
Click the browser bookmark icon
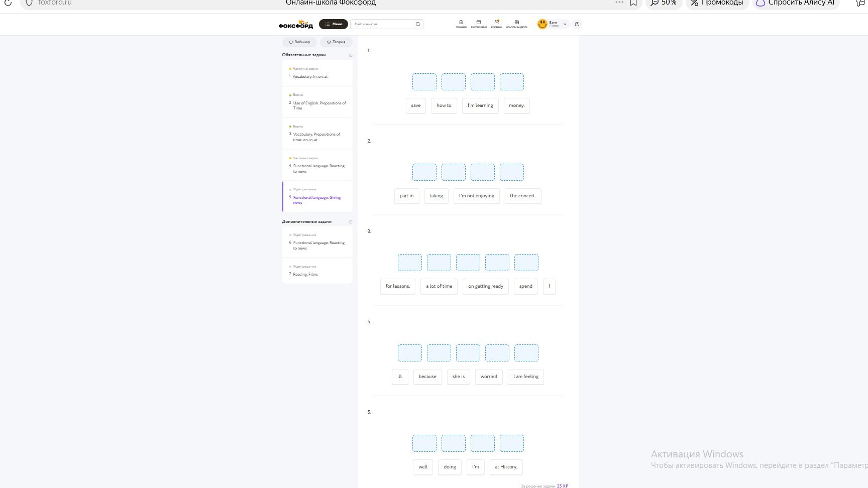click(633, 3)
